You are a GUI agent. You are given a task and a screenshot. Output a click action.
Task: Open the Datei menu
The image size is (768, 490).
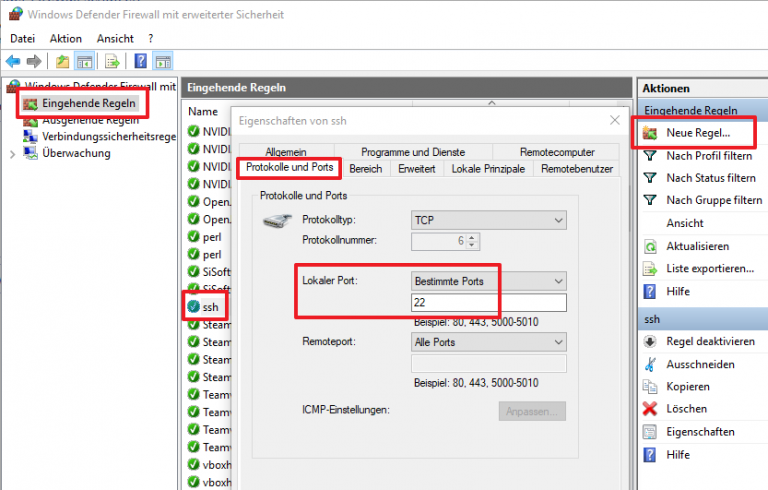[23, 38]
